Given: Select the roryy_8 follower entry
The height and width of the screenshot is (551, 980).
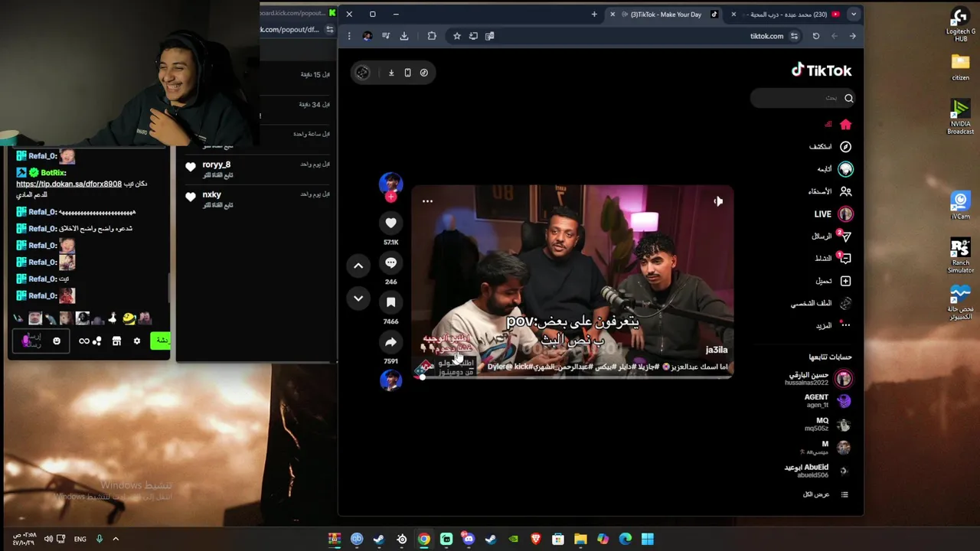Looking at the screenshot, I should point(257,169).
